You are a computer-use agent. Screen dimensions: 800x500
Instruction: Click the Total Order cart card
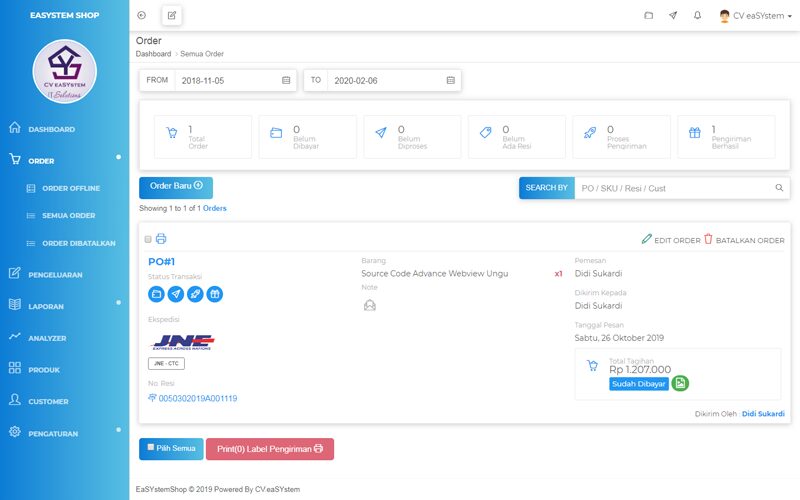click(x=203, y=137)
